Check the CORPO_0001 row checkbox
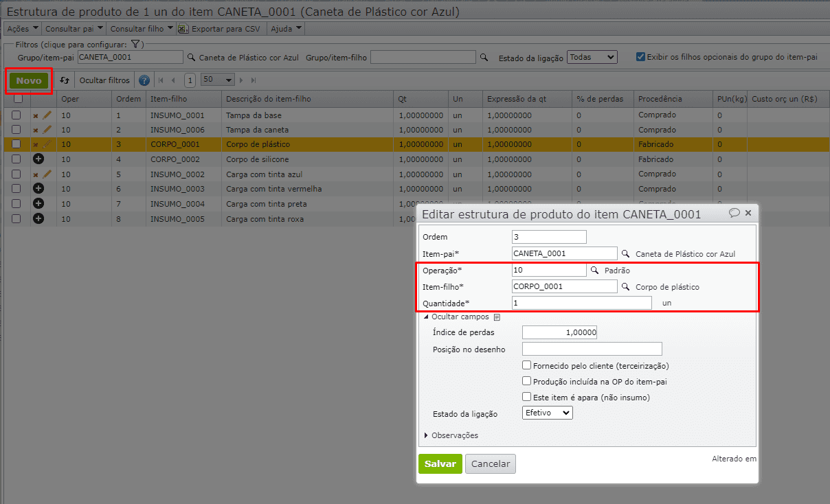Viewport: 830px width, 504px height. click(x=16, y=144)
